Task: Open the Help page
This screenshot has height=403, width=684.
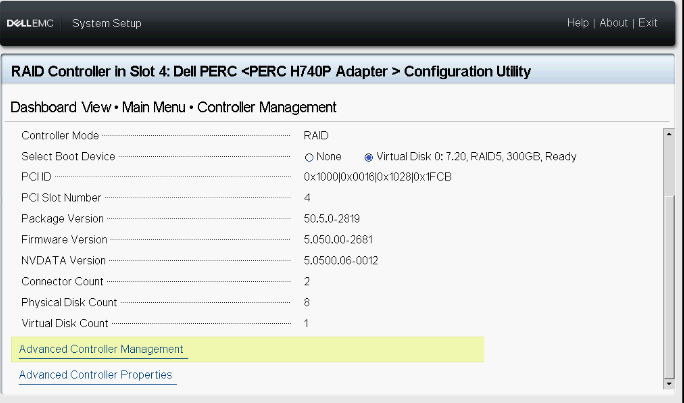Action: tap(578, 23)
